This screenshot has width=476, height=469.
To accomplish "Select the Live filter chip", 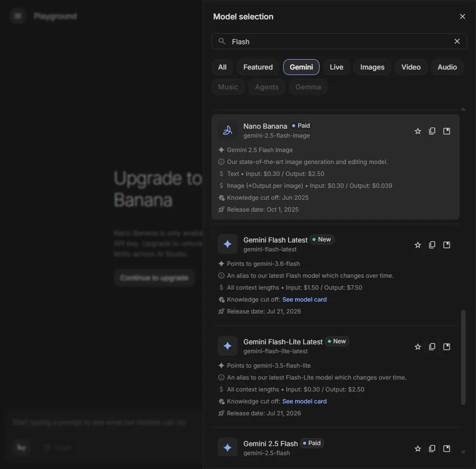I will click(336, 67).
